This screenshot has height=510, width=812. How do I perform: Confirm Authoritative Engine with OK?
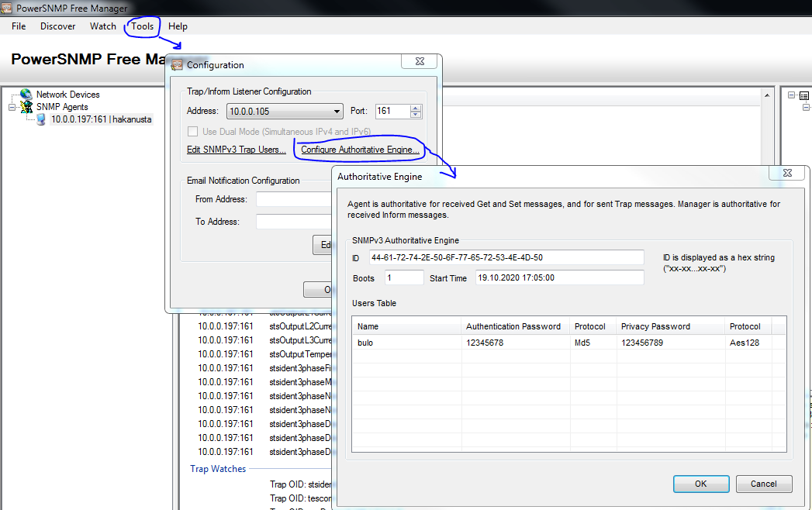pos(700,484)
